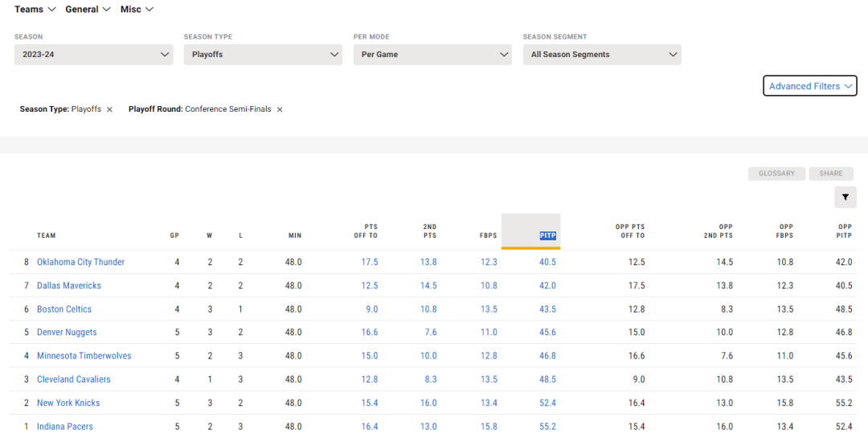Image resolution: width=868 pixels, height=442 pixels.
Task: Click the Glossary button
Action: (x=776, y=174)
